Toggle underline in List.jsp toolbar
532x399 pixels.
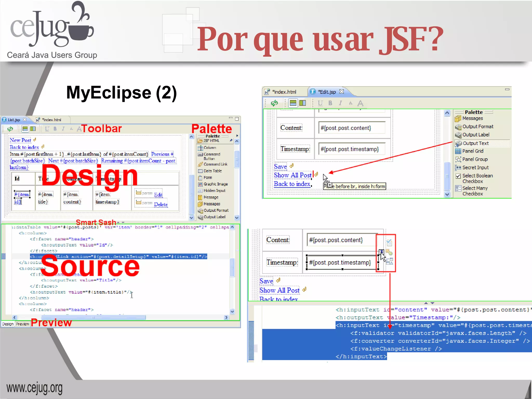coord(47,129)
